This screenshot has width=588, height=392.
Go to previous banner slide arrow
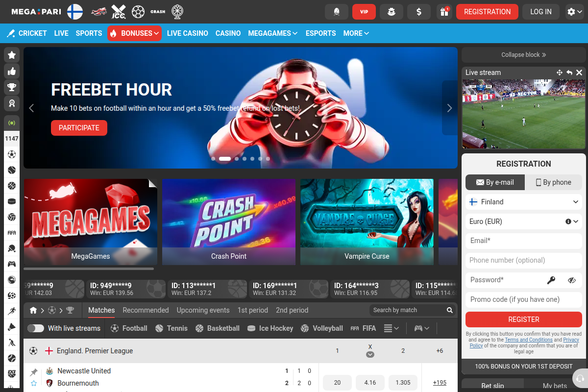click(31, 108)
